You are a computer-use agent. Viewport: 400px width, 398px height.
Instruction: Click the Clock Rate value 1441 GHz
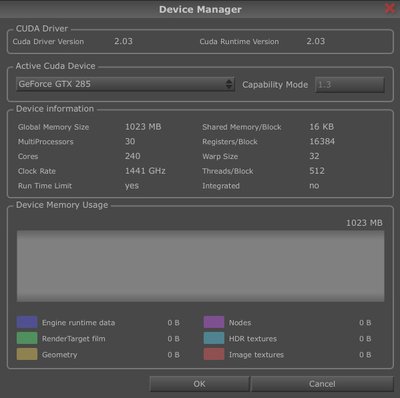point(145,171)
